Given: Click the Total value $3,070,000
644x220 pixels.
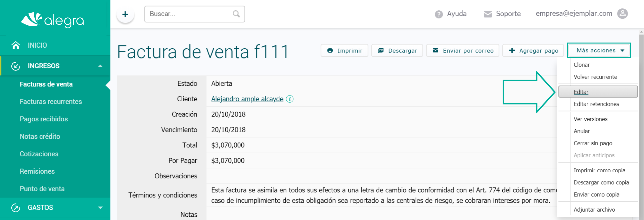Looking at the screenshot, I should pos(228,145).
